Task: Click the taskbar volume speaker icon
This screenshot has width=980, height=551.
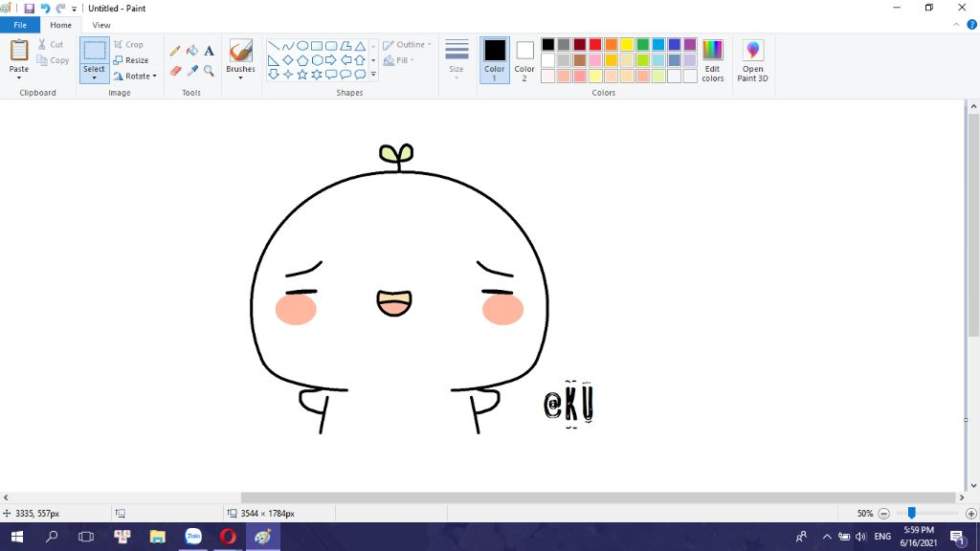Action: pyautogui.click(x=860, y=537)
